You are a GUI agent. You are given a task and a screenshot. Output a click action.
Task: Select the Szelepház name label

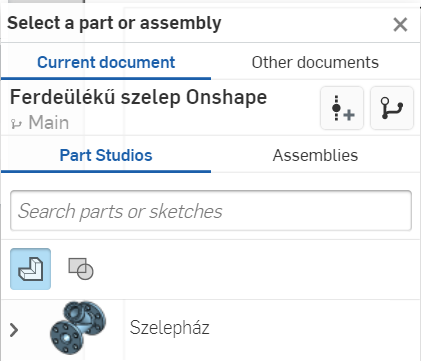click(169, 328)
